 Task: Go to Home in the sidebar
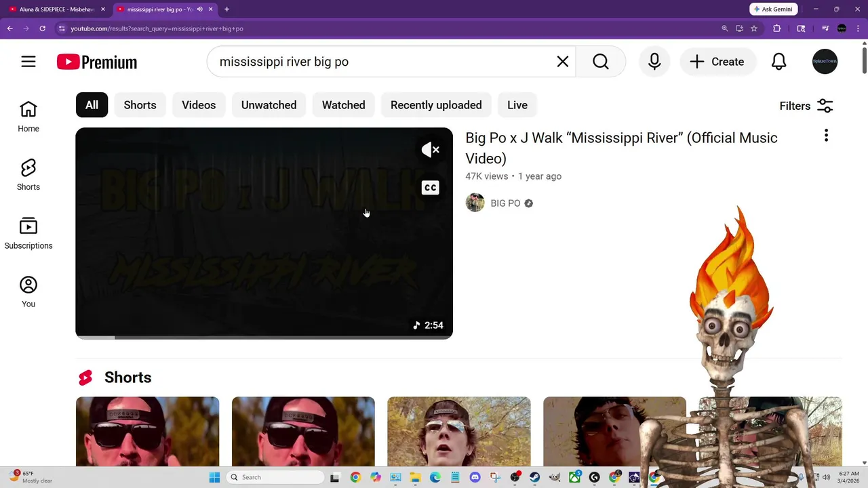coord(28,117)
